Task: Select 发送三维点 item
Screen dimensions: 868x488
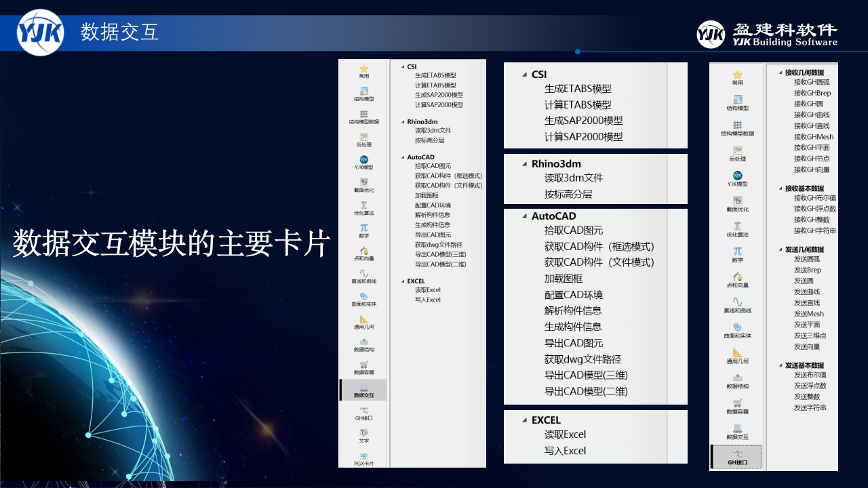Action: [810, 335]
